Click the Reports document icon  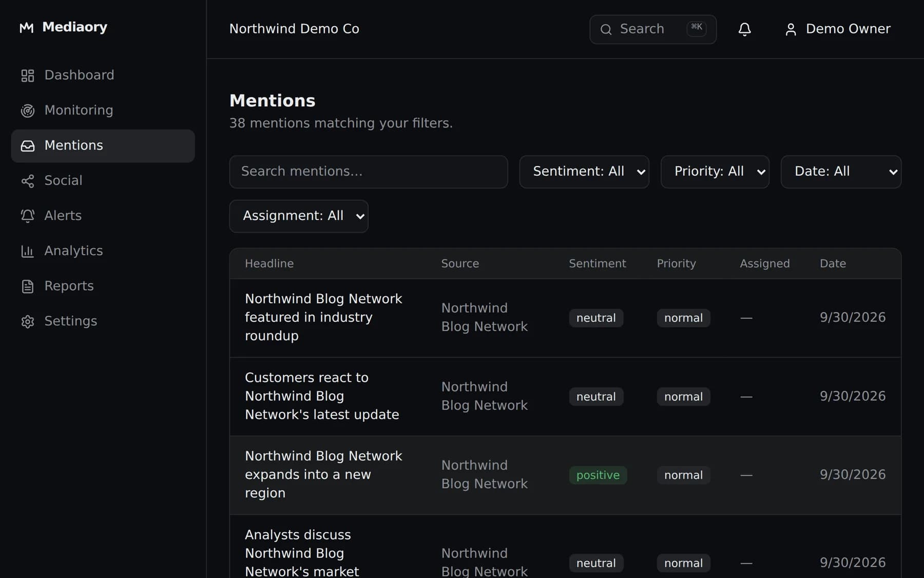click(x=28, y=286)
